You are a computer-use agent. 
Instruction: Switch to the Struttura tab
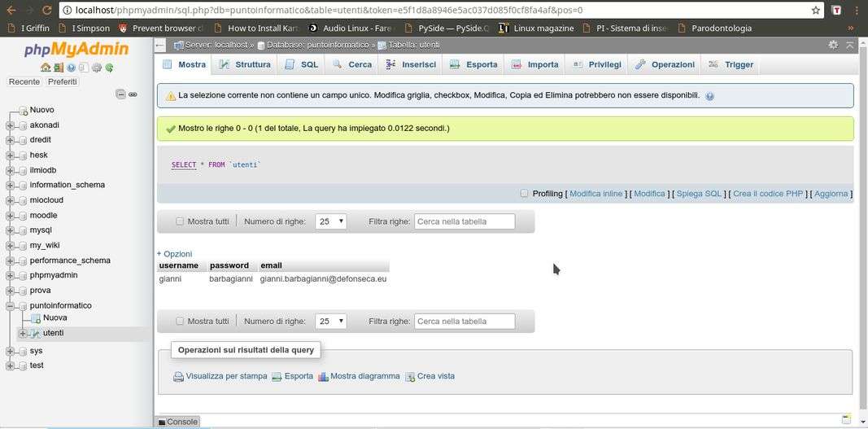point(244,65)
